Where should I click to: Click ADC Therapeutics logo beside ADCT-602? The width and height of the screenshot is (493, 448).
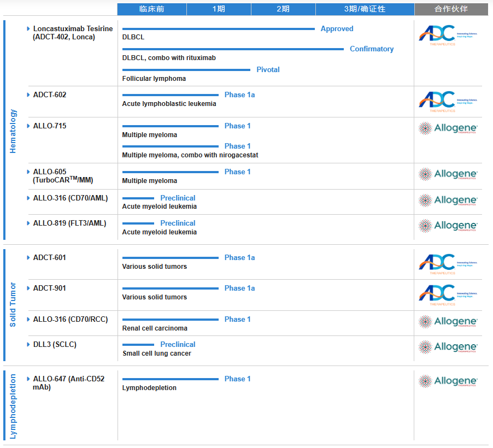[x=448, y=102]
